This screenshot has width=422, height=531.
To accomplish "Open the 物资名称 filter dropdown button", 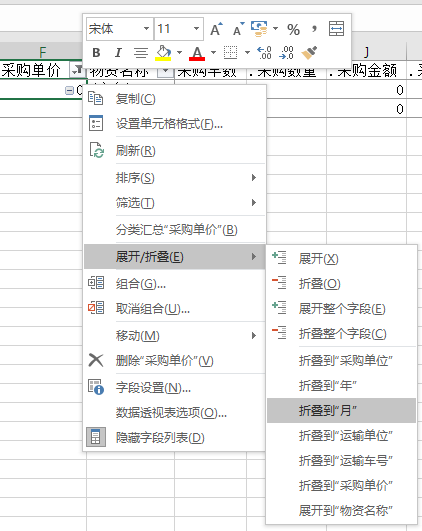I will [x=165, y=72].
